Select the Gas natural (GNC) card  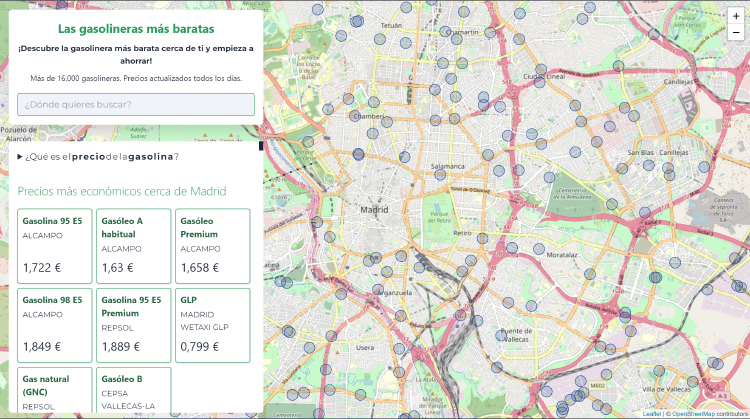coord(55,392)
